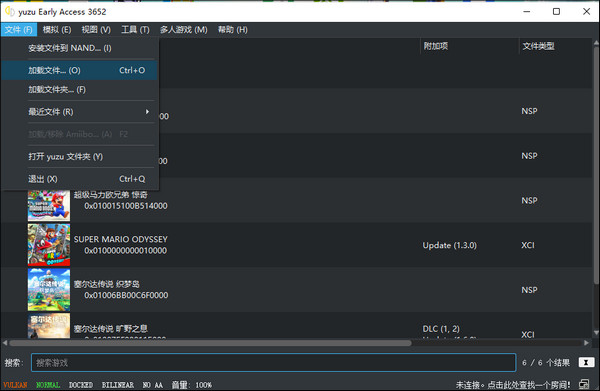
Task: Choose 安装文件到 NAND... menu entry
Action: pos(79,48)
